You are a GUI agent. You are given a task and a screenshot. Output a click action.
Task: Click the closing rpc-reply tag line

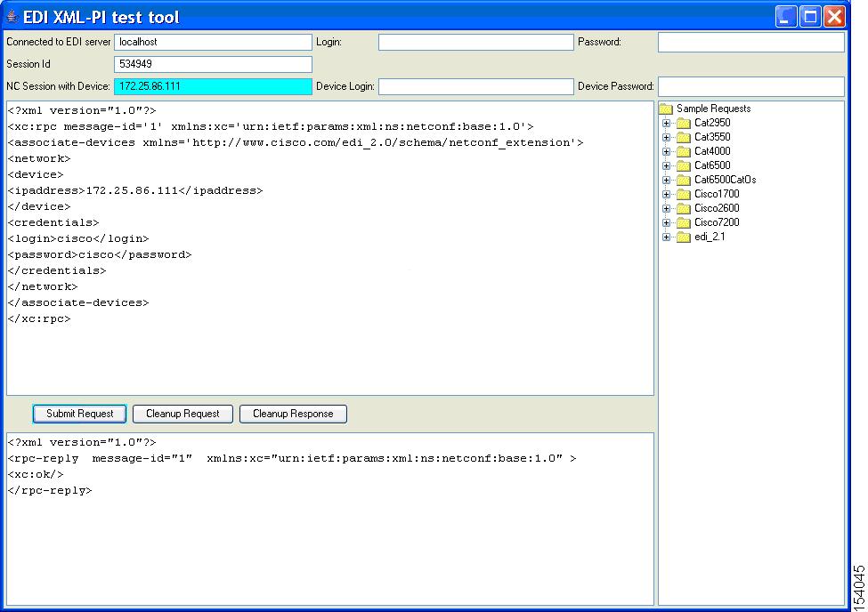coord(50,491)
